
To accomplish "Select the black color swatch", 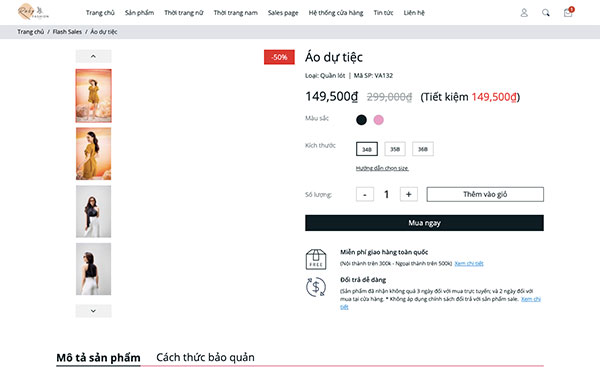I will (x=361, y=120).
